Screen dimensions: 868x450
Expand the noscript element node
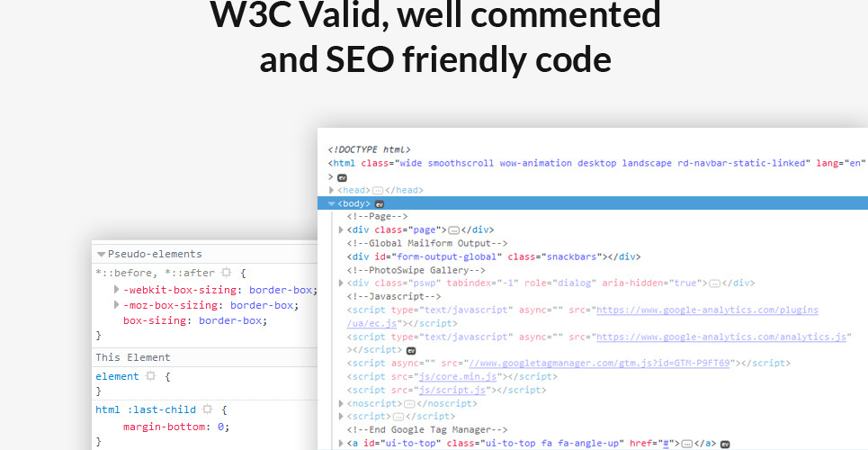[x=341, y=404]
